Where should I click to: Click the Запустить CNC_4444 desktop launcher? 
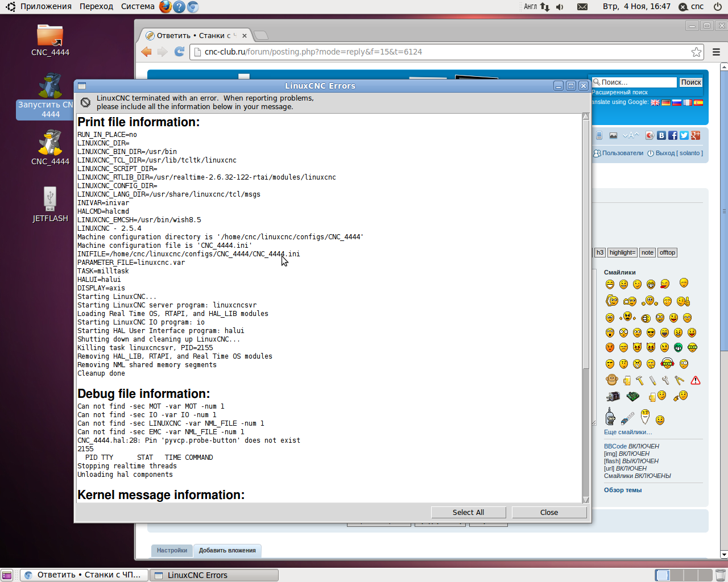click(50, 95)
